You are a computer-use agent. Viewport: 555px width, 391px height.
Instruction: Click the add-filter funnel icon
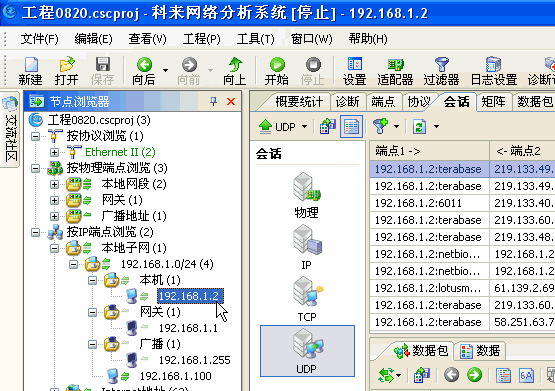[381, 126]
